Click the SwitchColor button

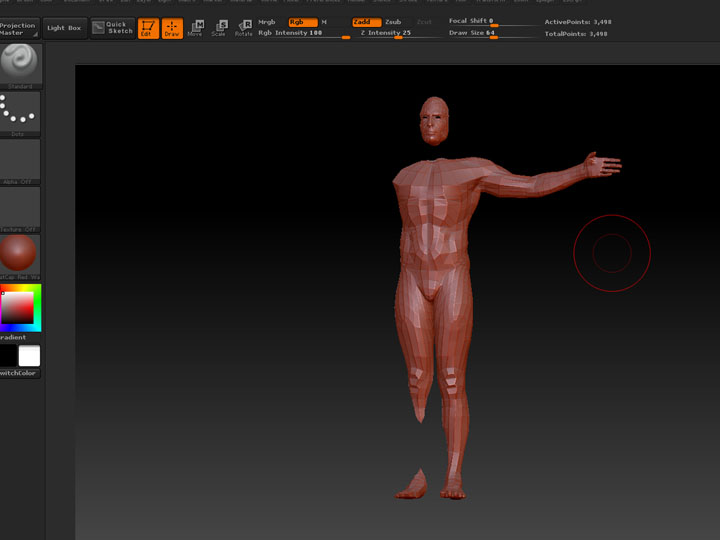19,373
